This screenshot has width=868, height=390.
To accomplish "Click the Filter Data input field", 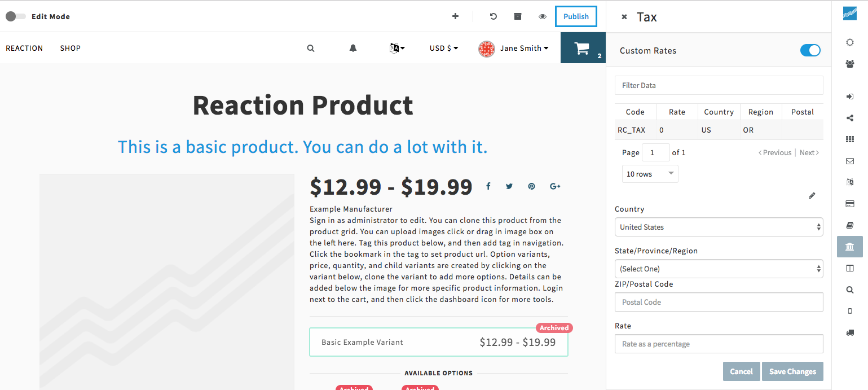I will pos(719,86).
